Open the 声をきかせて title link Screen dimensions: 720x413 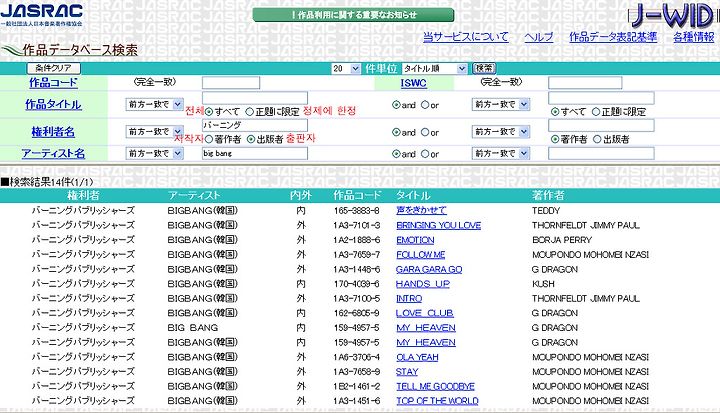coord(421,210)
